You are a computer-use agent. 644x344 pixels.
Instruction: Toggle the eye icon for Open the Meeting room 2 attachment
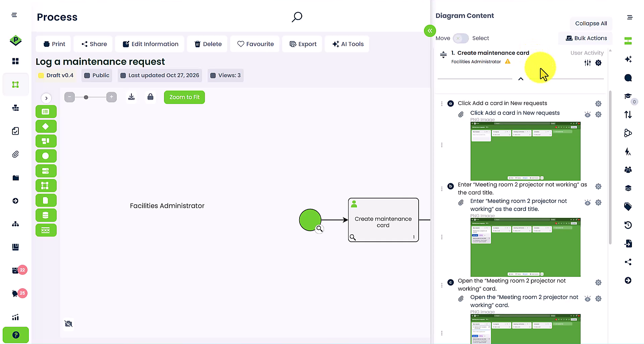click(x=588, y=299)
